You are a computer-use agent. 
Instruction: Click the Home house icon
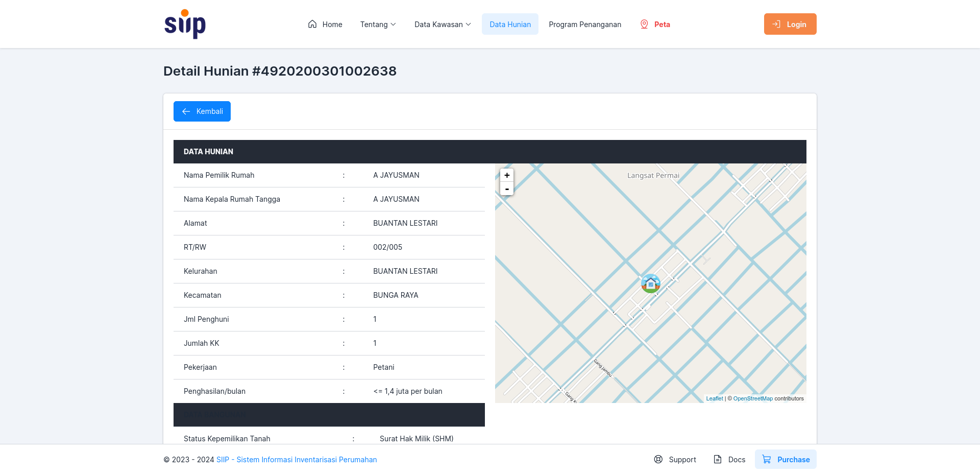click(312, 24)
